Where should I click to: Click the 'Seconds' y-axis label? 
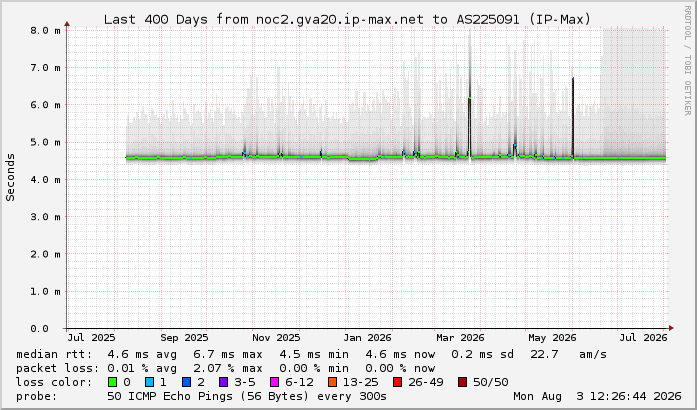pos(10,177)
